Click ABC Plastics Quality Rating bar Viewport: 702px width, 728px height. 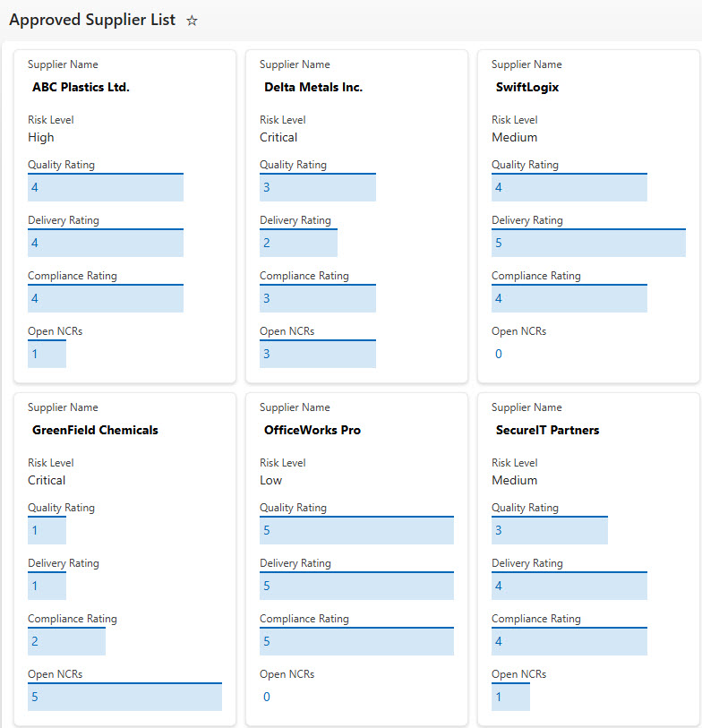click(x=106, y=188)
